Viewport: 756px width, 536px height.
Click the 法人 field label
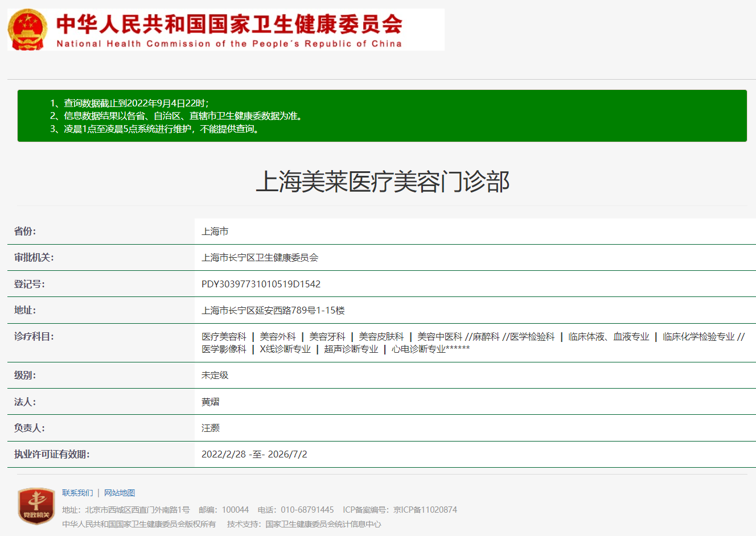25,402
